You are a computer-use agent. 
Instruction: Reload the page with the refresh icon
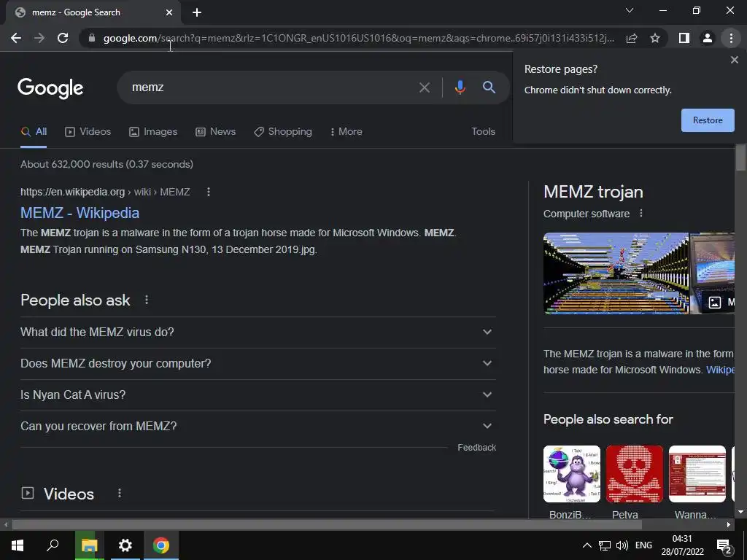63,38
